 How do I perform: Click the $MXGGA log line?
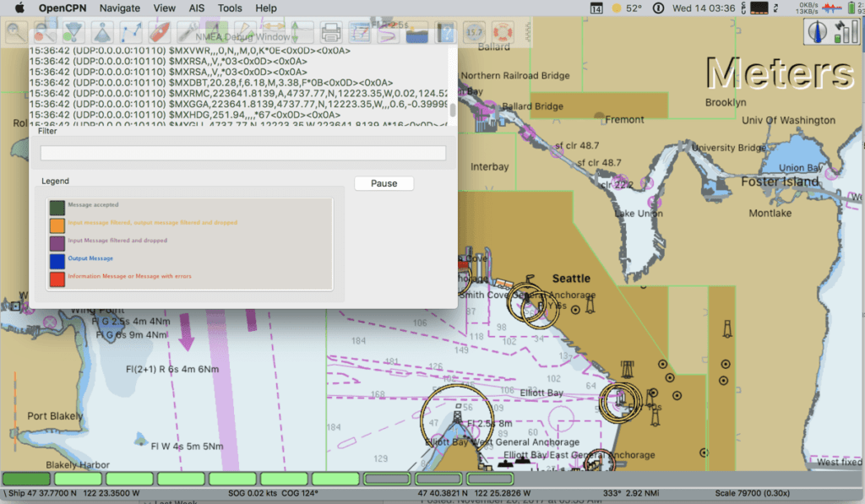(x=238, y=104)
